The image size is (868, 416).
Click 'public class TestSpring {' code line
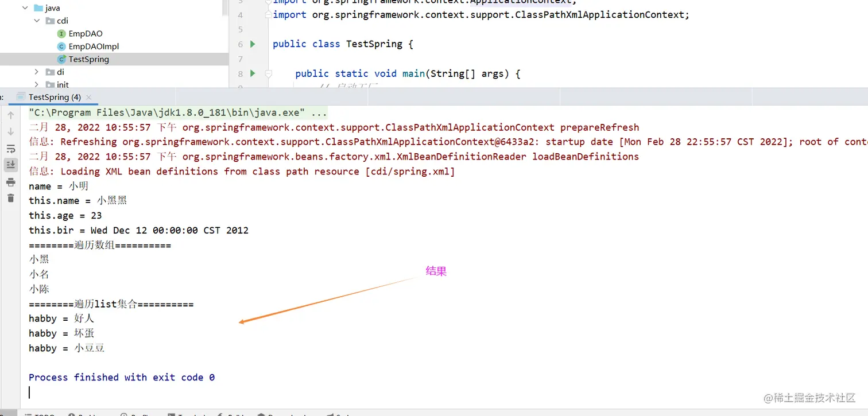[x=343, y=44]
